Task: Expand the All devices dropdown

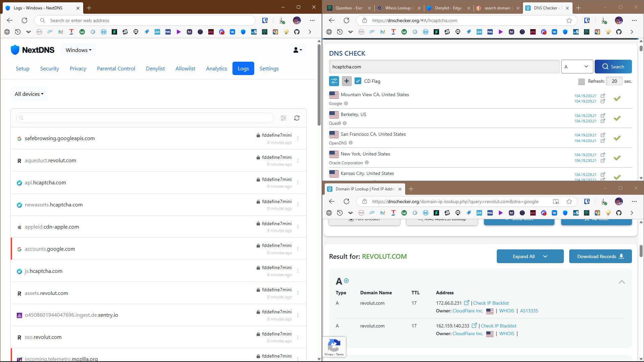Action: coord(29,94)
